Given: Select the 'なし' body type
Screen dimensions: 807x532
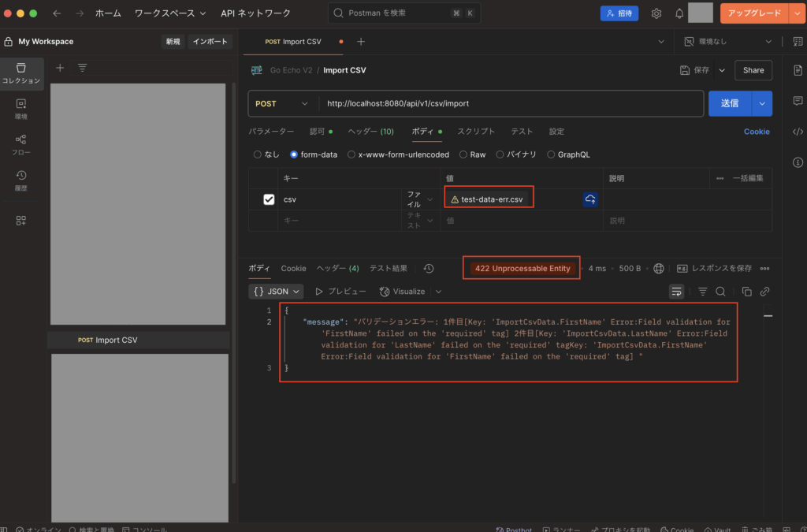Looking at the screenshot, I should click(266, 154).
